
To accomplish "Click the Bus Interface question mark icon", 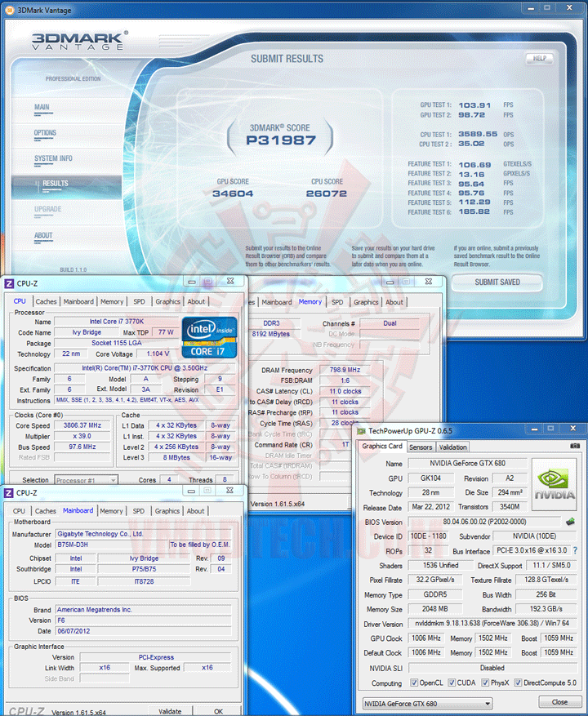I will 575,551.
